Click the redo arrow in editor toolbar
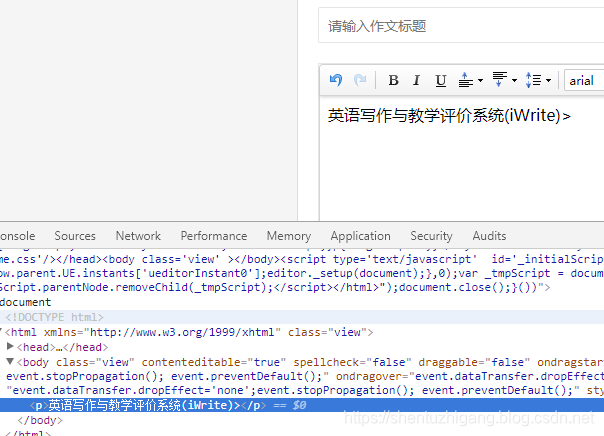 point(360,80)
